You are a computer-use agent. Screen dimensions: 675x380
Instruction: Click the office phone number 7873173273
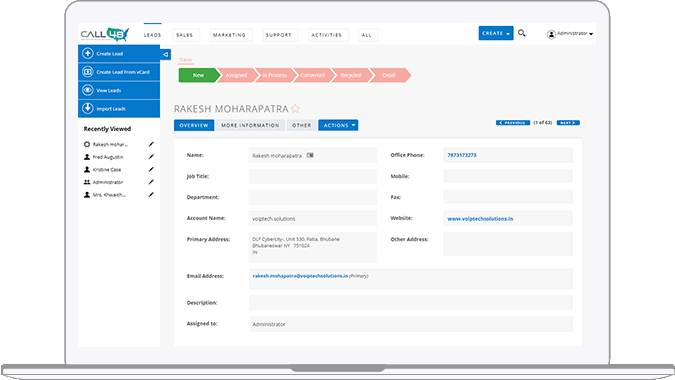[461, 155]
